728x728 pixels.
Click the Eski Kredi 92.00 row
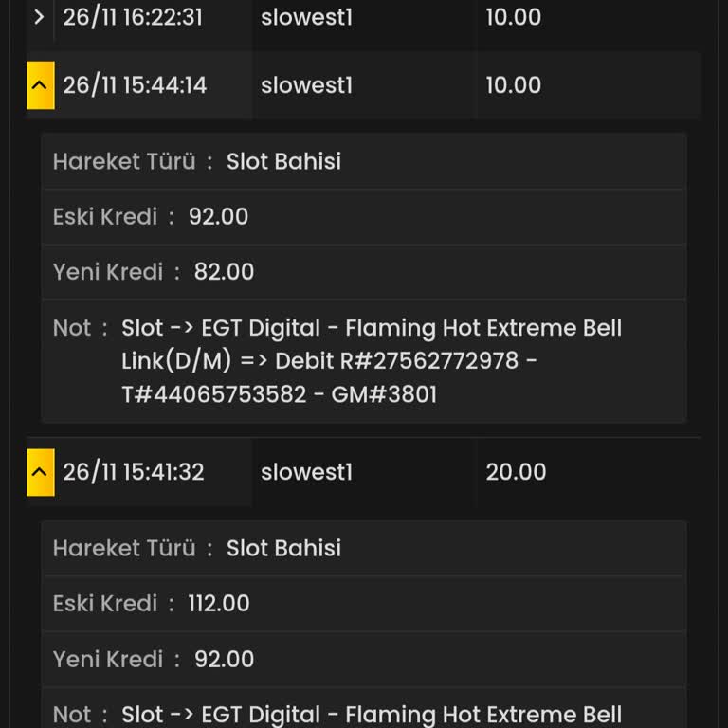(363, 217)
